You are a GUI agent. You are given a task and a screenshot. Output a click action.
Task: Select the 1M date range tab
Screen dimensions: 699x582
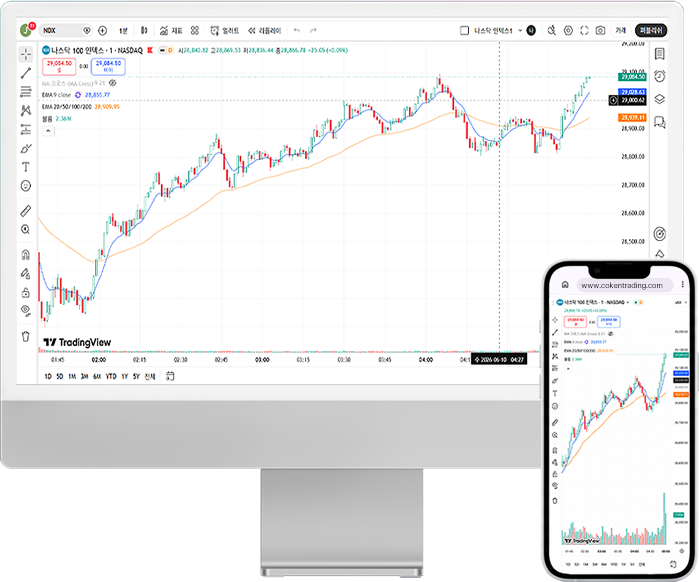click(x=72, y=377)
